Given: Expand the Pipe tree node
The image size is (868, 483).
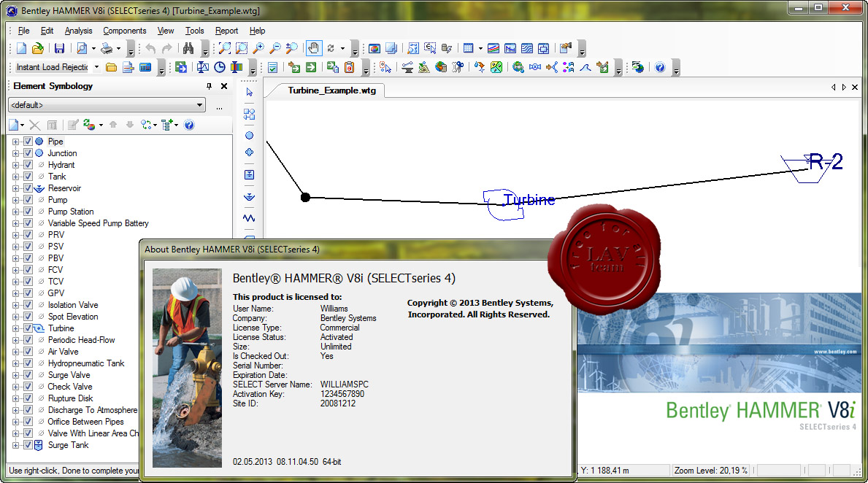Looking at the screenshot, I should click(x=15, y=142).
